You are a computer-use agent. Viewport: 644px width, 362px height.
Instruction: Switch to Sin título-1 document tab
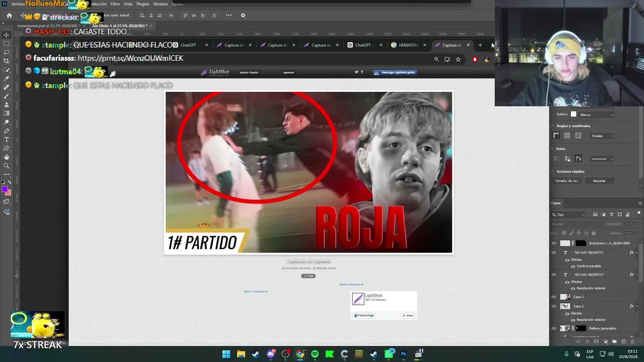click(x=120, y=26)
